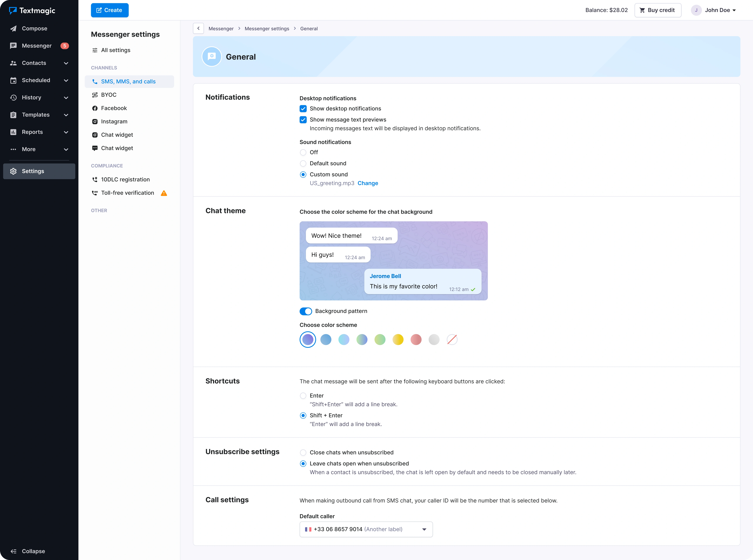Click the chat theme preview image
Viewport: 753px width, 560px height.
394,261
